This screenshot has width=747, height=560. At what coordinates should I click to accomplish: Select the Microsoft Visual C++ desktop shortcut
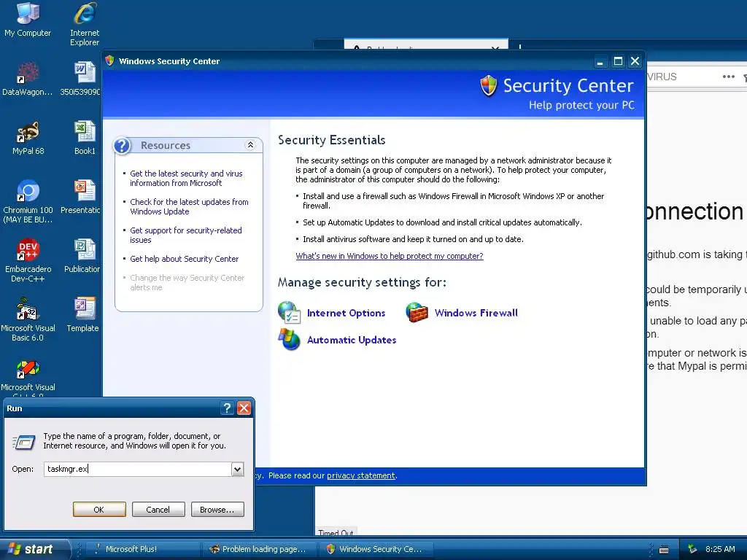click(28, 377)
